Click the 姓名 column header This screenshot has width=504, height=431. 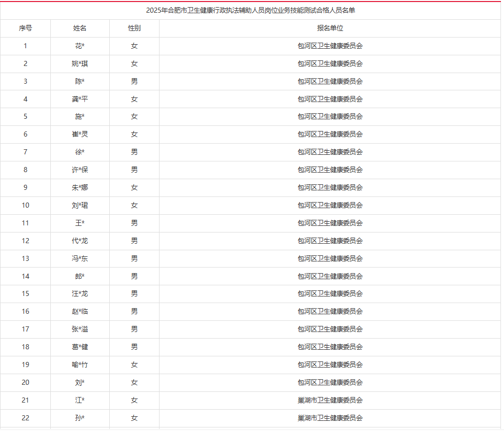pos(80,28)
